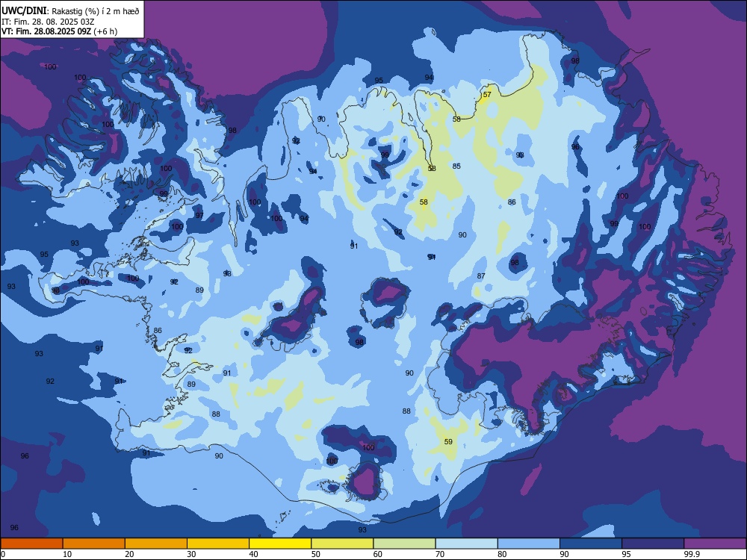The height and width of the screenshot is (560, 747).
Task: Click the header title 'UWC/DINI: Rakastig (%) í 2 m hæð'
Action: tap(70, 11)
